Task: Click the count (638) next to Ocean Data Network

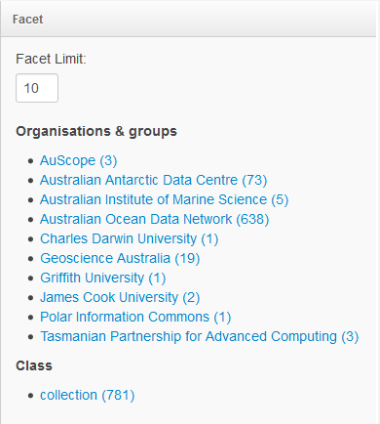Action: [252, 219]
